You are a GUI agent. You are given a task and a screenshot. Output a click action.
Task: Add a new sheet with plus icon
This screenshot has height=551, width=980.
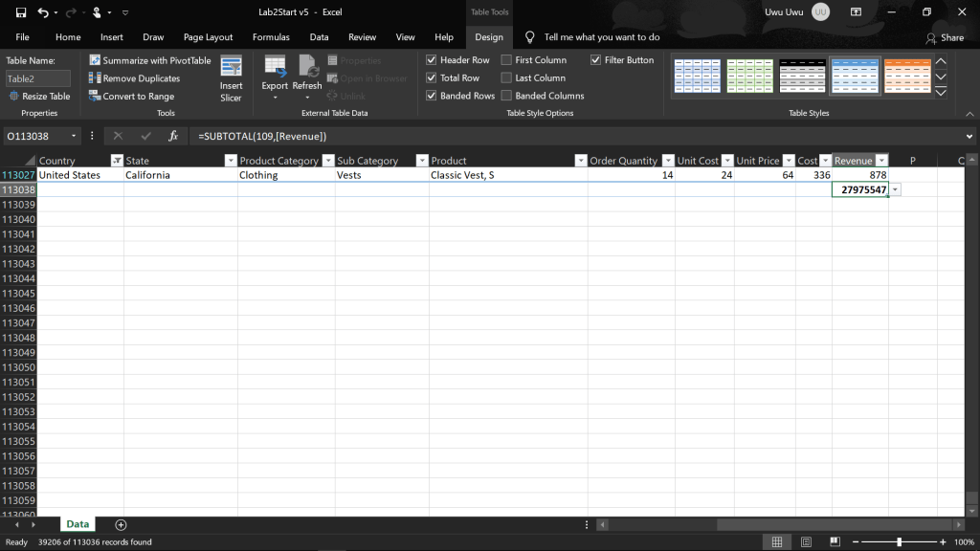121,524
